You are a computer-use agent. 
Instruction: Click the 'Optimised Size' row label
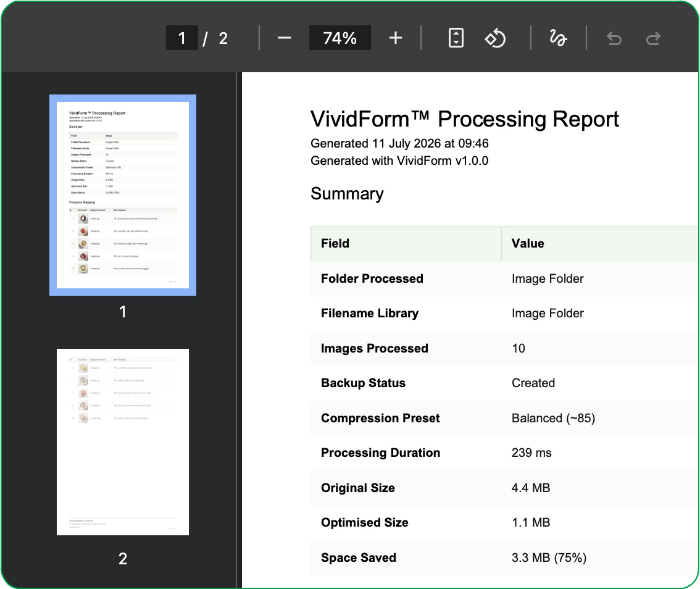coord(364,522)
